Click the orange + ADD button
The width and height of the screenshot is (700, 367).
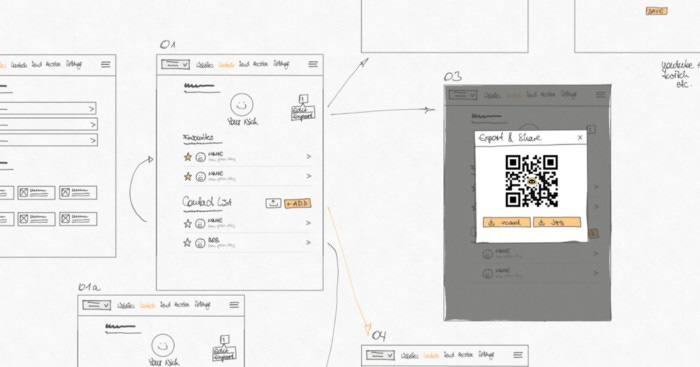coord(298,204)
